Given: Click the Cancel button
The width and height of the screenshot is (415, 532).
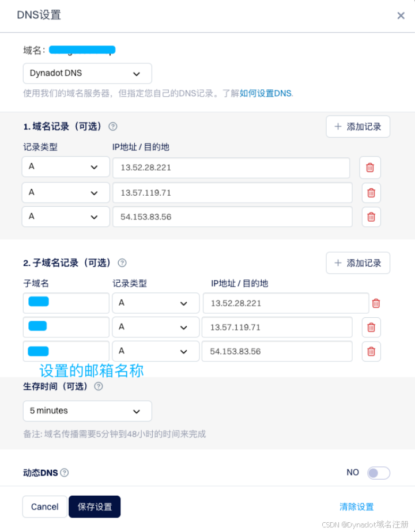Looking at the screenshot, I should point(45,507).
